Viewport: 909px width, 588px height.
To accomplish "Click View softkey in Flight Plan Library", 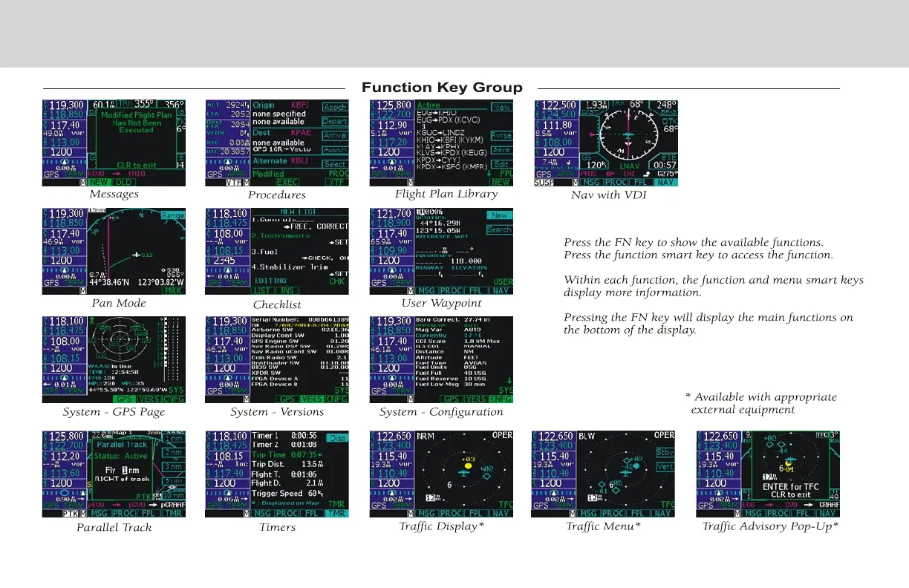I will tap(502, 107).
